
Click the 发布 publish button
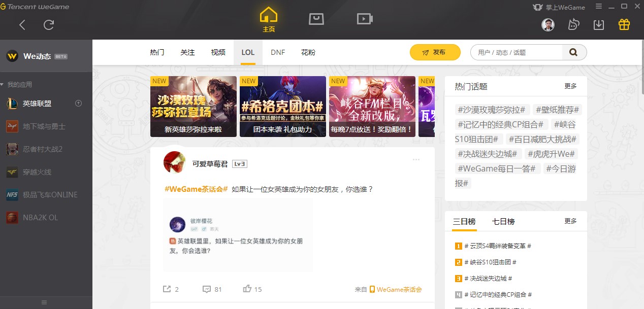435,52
